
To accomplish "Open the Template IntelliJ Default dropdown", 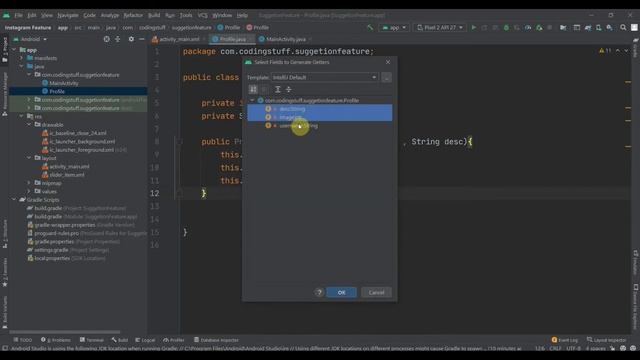I will click(x=324, y=77).
